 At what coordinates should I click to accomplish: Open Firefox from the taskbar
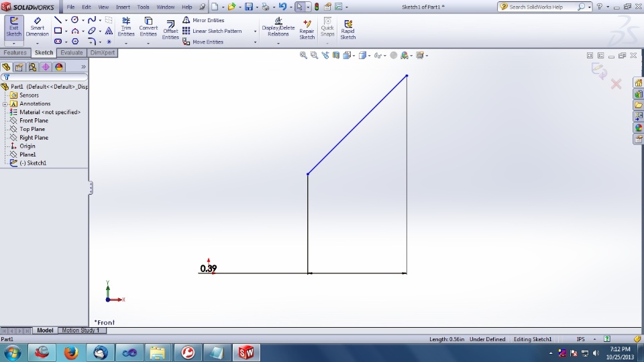71,353
